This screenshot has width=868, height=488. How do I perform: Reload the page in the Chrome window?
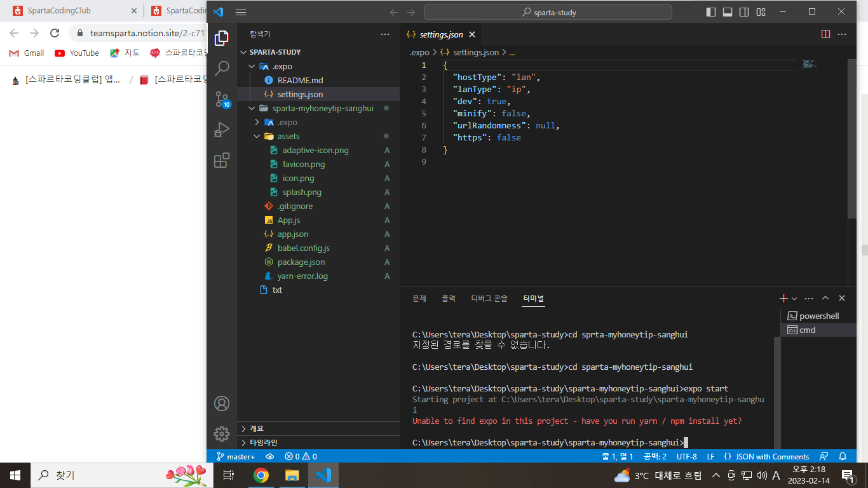coord(55,33)
